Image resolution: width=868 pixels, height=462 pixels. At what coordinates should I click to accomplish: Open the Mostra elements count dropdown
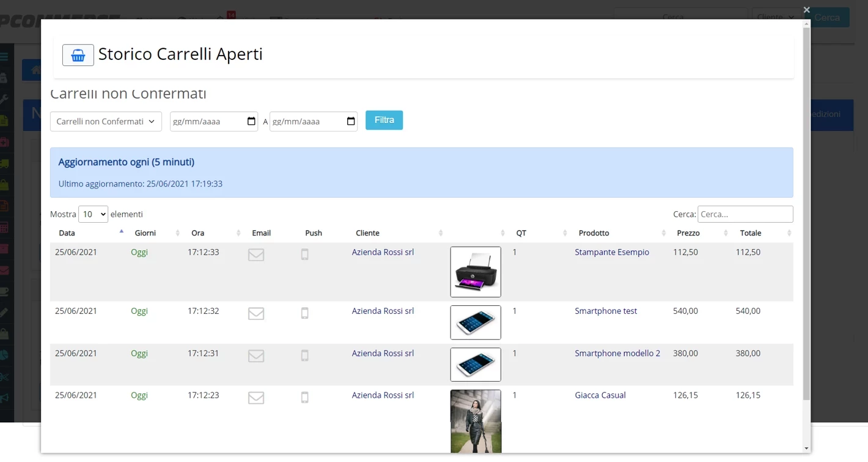[x=93, y=214]
